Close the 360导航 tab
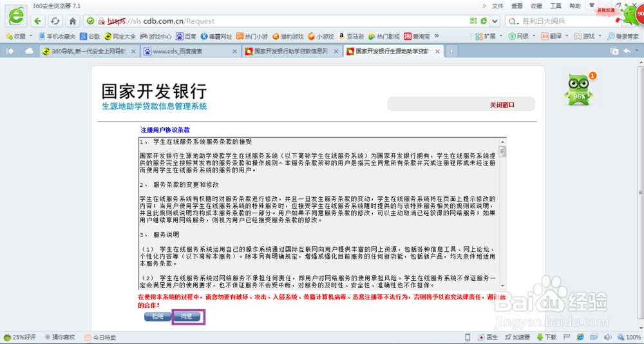 click(133, 52)
